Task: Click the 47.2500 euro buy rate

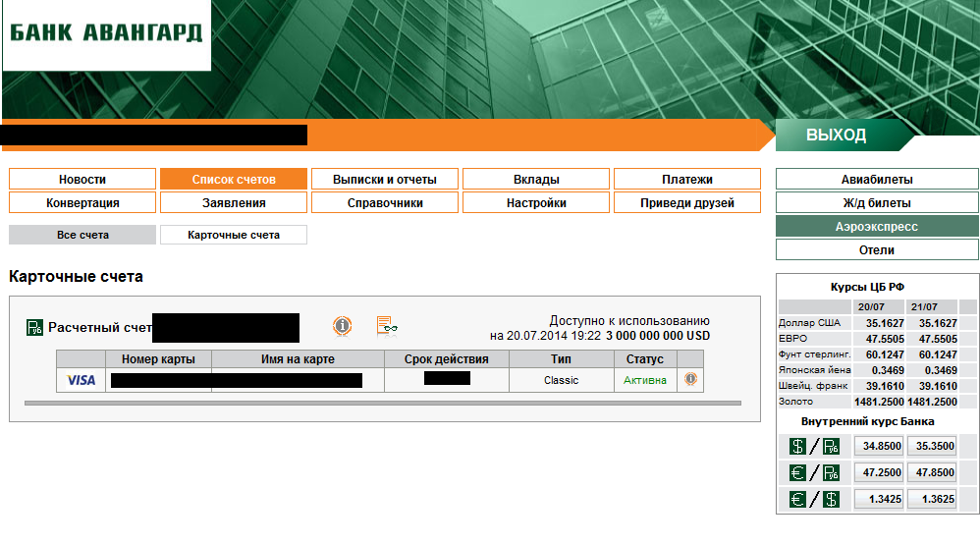Action: tap(879, 472)
